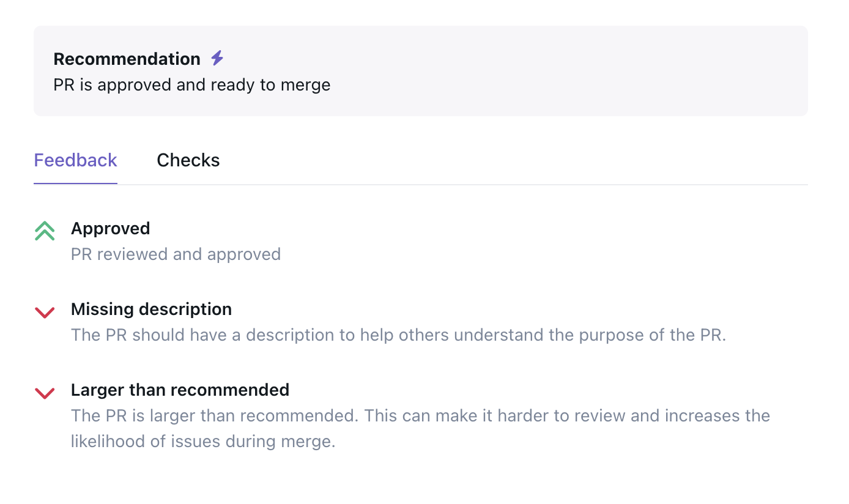Screen dimensions: 849x504
Task: Click the PR reviewed and approved text
Action: [x=176, y=254]
